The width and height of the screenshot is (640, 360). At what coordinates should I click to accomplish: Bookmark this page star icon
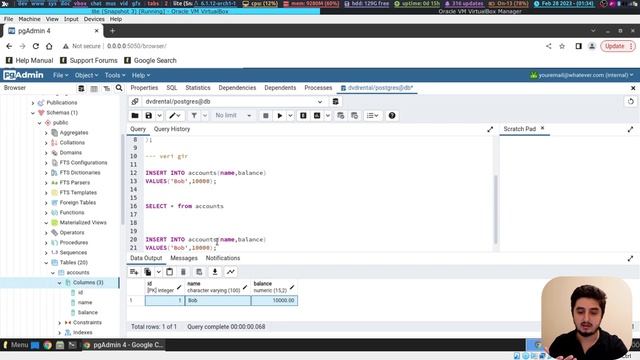(562, 46)
